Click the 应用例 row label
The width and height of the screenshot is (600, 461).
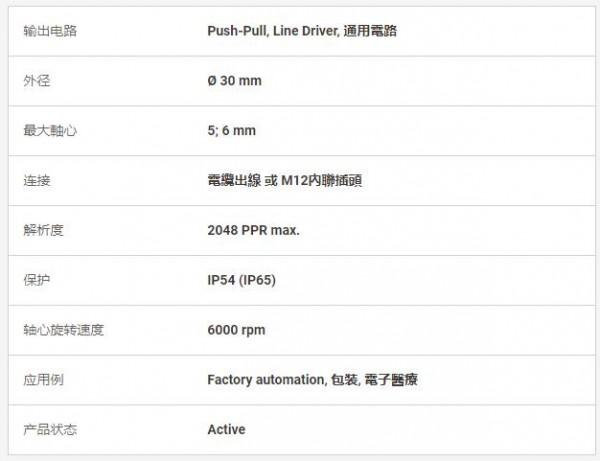[43, 380]
